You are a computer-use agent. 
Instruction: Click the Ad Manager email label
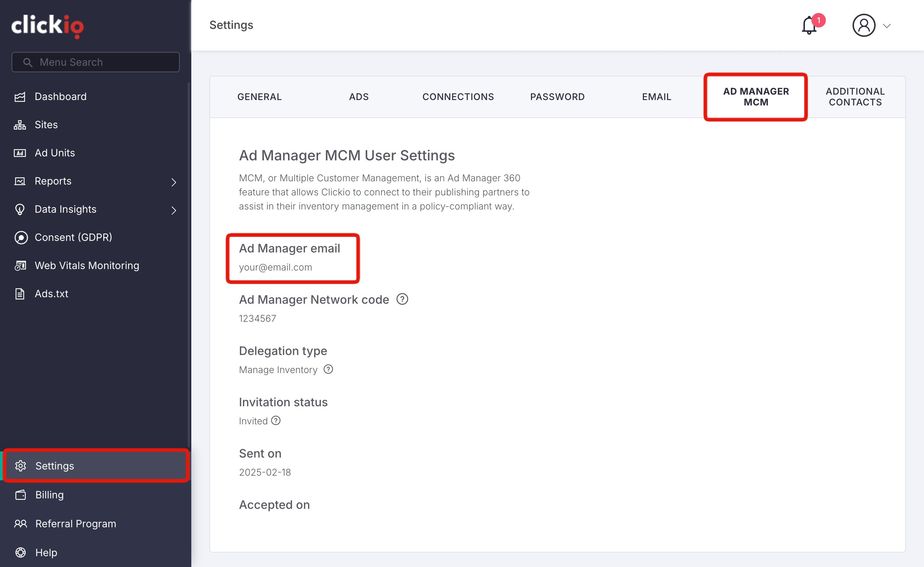click(x=289, y=248)
